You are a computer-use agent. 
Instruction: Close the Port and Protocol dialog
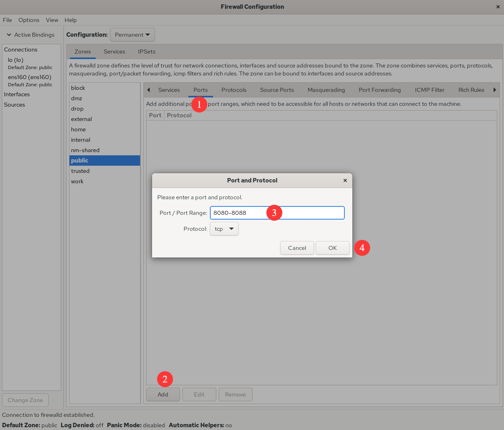point(345,180)
